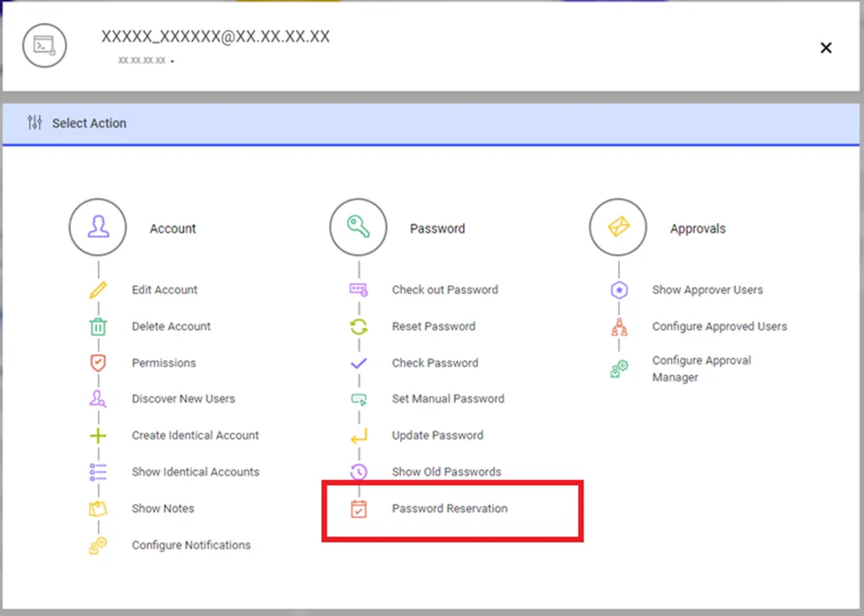864x616 pixels.
Task: Select Check Password action
Action: (435, 363)
